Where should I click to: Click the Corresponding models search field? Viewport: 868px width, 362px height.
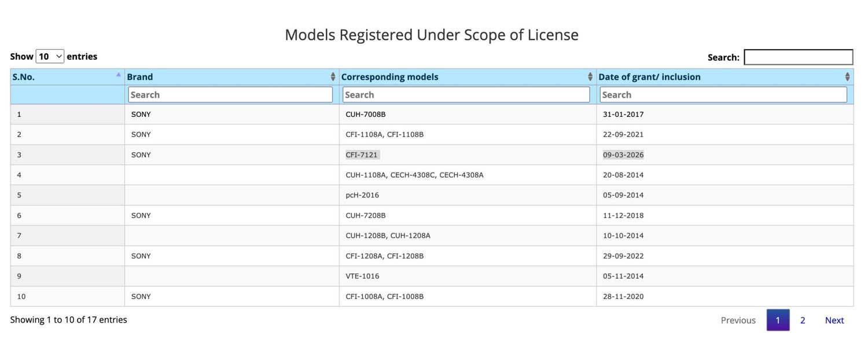[x=466, y=95]
